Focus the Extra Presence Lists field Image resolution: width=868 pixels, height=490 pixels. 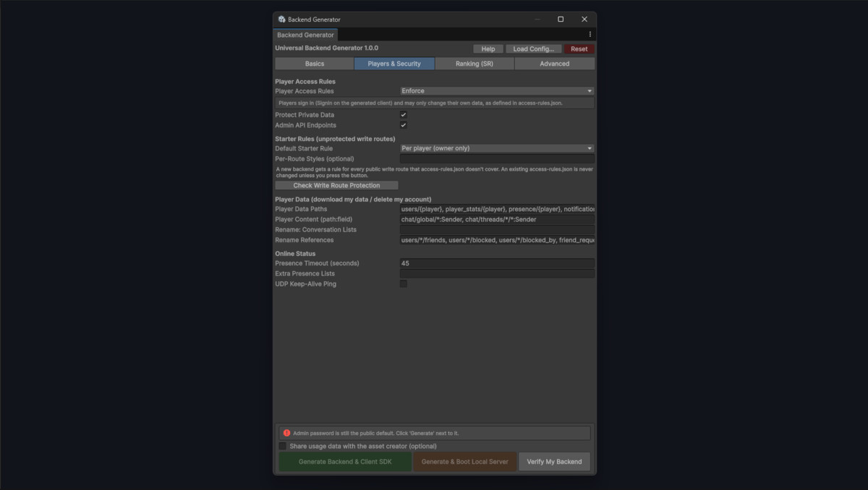pyautogui.click(x=497, y=274)
